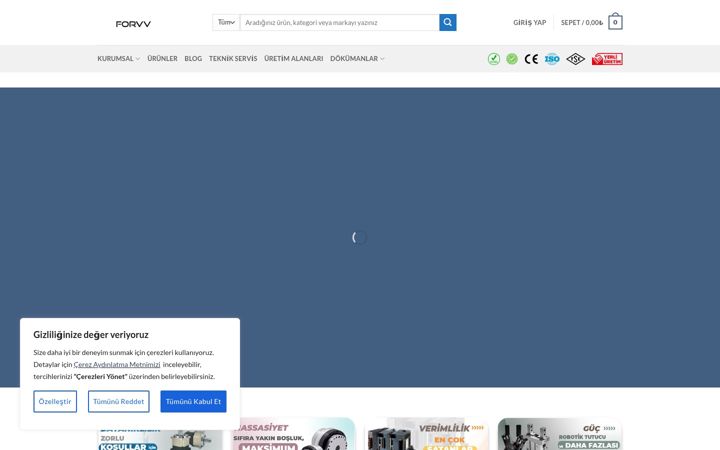Open the Tüm category dropdown in search
Viewport: 720px width, 450px height.
click(x=226, y=22)
